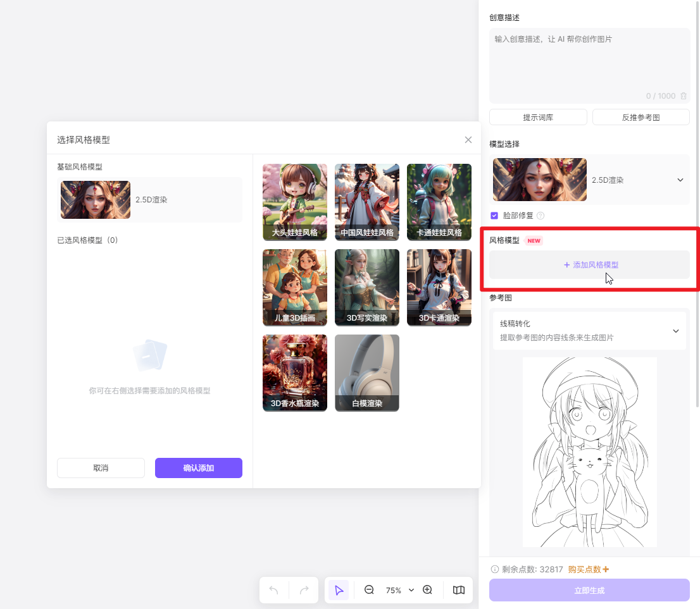Pick the 白模渲染 headphone style model

(367, 373)
